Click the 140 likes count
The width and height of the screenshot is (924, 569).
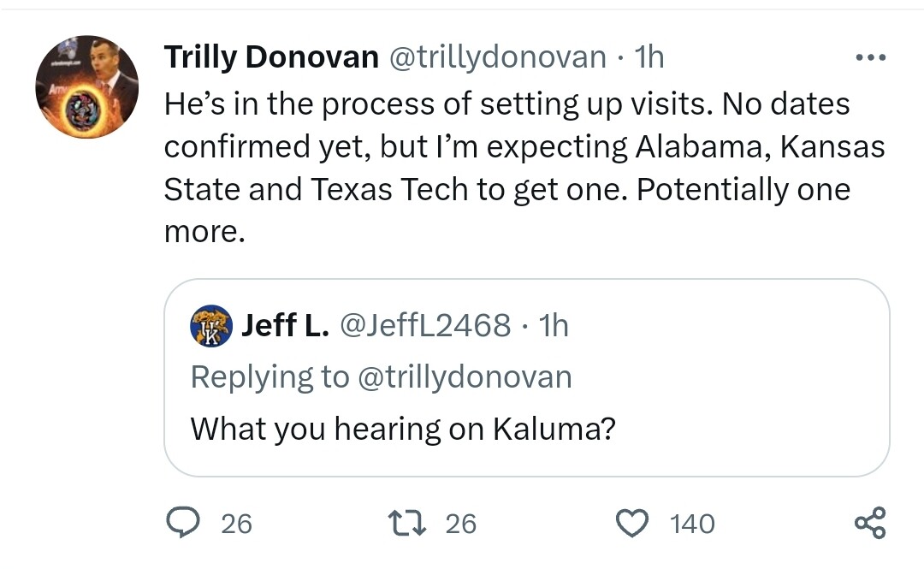click(x=692, y=524)
